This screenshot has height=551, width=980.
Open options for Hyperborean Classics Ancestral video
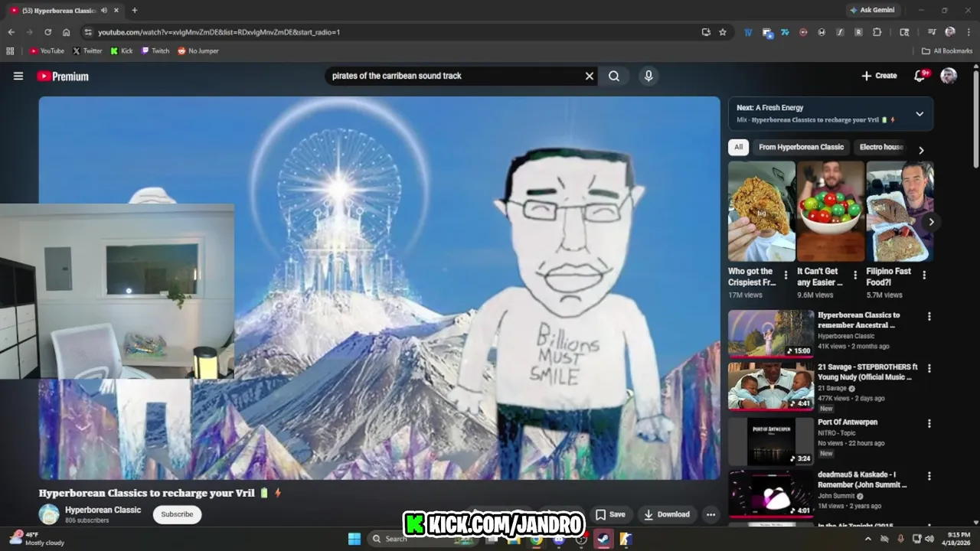click(929, 316)
